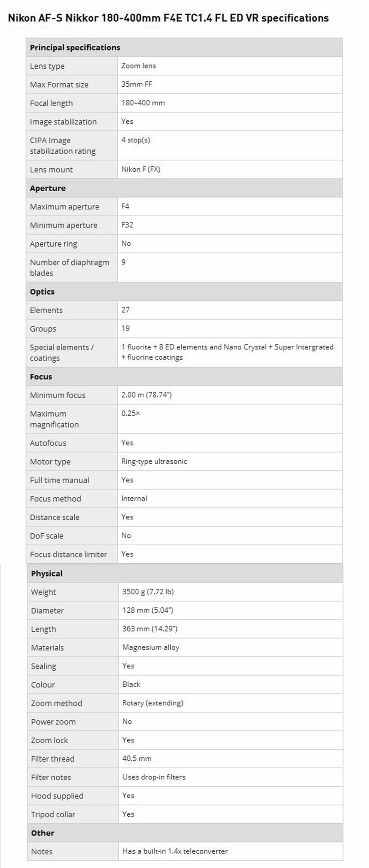Viewport: 369px width, 868px height.
Task: Select the Weight 3500 g value
Action: 148,591
